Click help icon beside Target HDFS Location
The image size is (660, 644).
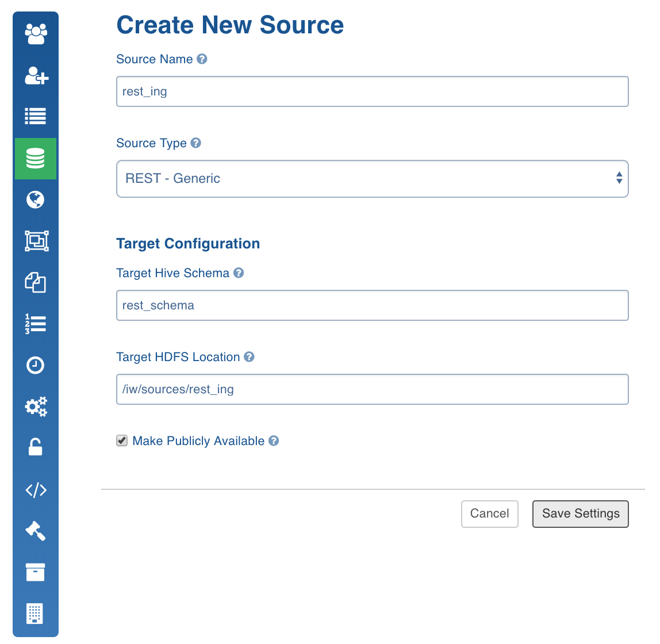click(249, 357)
